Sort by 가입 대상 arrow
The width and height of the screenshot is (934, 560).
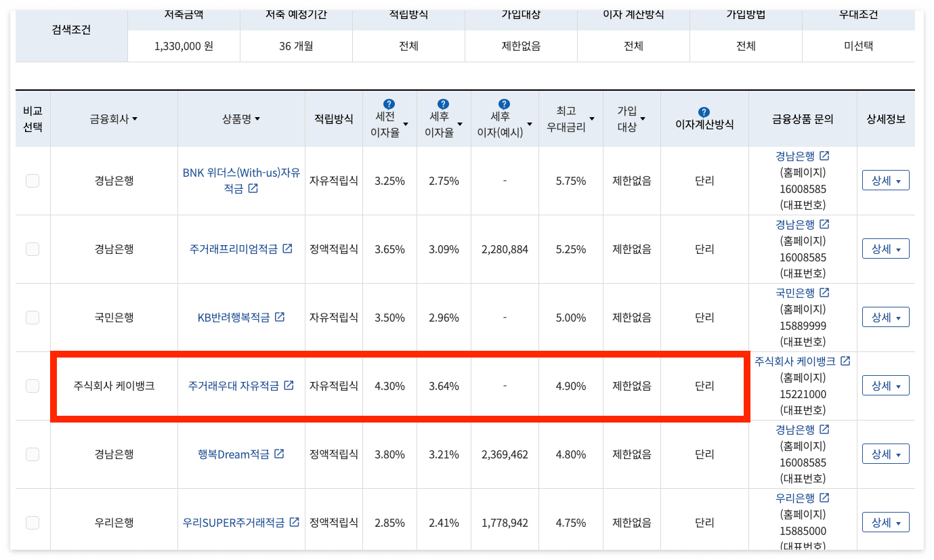pyautogui.click(x=642, y=119)
